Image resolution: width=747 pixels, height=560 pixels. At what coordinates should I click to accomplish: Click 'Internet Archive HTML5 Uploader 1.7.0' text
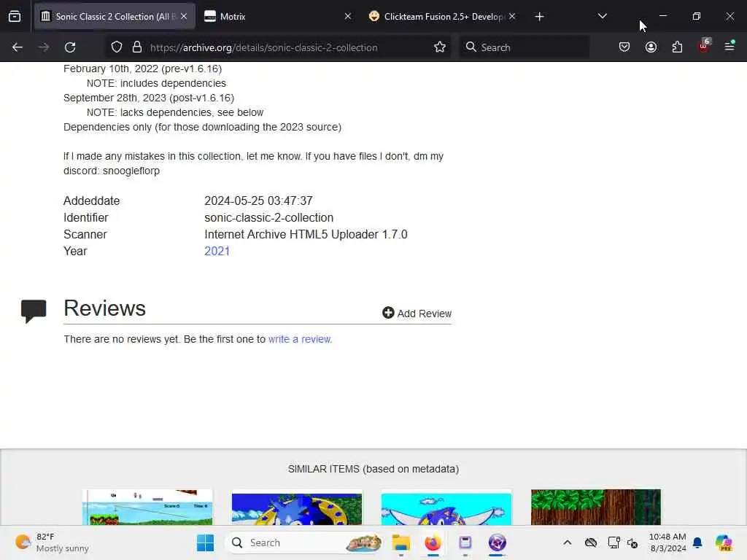pos(306,234)
